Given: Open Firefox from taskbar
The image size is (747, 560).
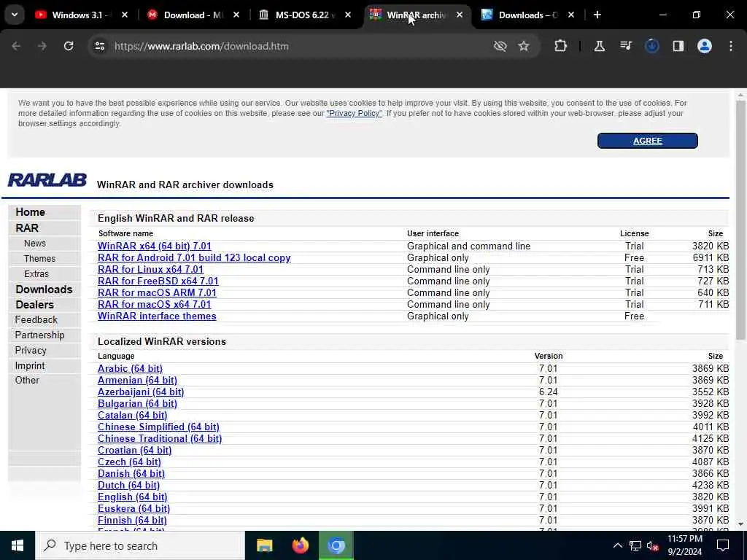Looking at the screenshot, I should [x=300, y=545].
